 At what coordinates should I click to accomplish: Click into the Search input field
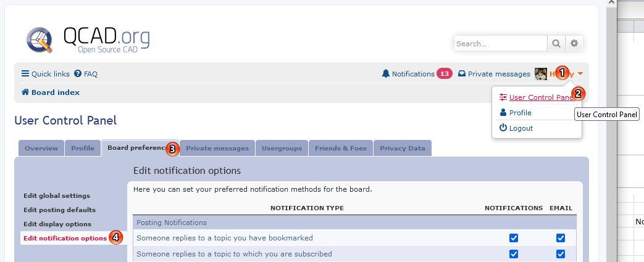point(500,44)
